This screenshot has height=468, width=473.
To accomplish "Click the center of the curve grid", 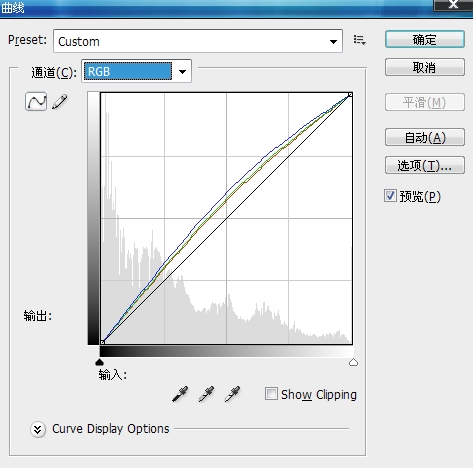I will [227, 219].
